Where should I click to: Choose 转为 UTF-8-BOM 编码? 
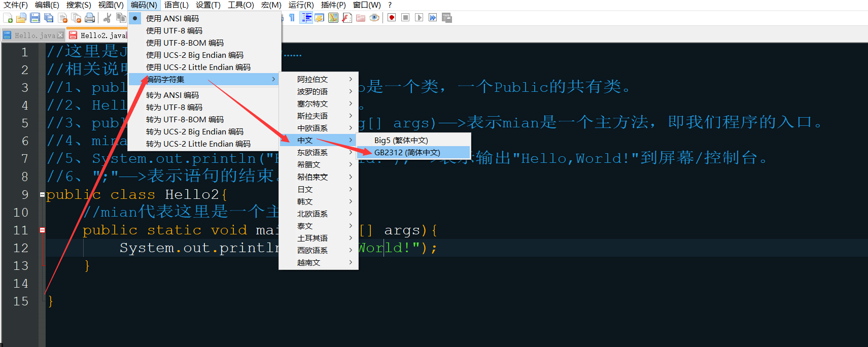click(204, 119)
